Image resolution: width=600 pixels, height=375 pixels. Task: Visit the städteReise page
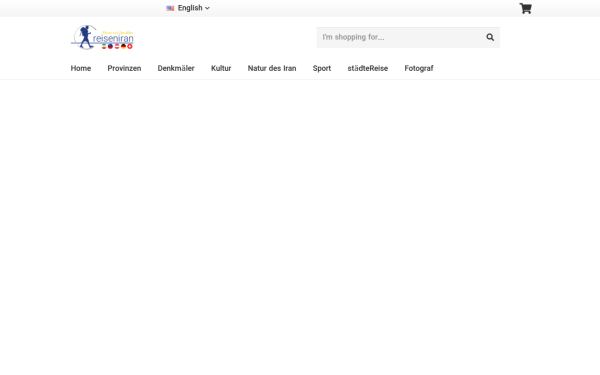click(368, 68)
